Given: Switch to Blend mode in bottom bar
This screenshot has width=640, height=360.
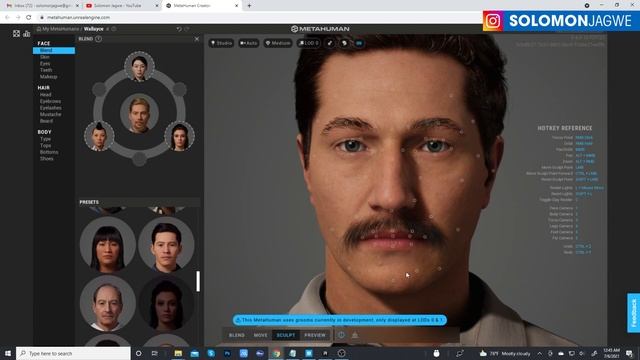Looking at the screenshot, I should click(237, 335).
